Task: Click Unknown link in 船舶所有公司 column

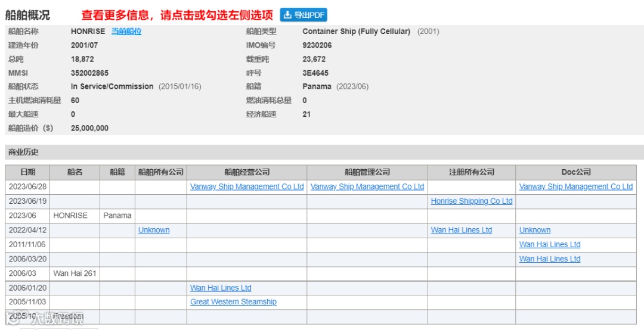Action: [154, 231]
